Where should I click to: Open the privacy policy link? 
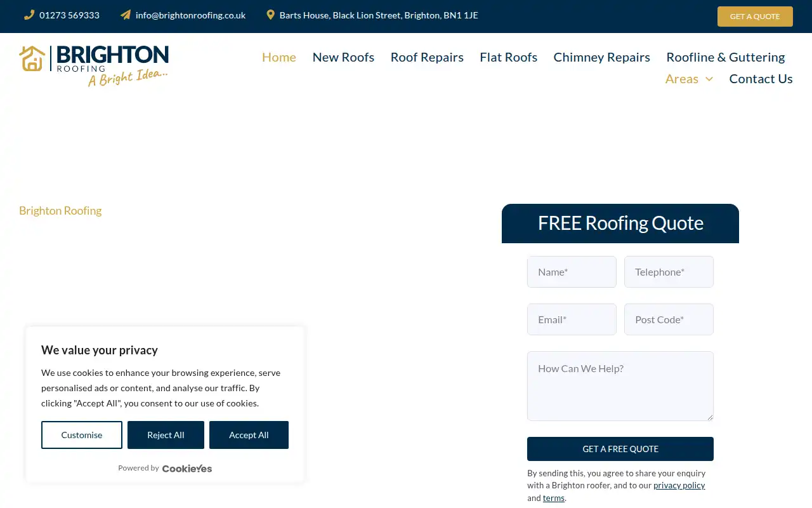pyautogui.click(x=679, y=486)
